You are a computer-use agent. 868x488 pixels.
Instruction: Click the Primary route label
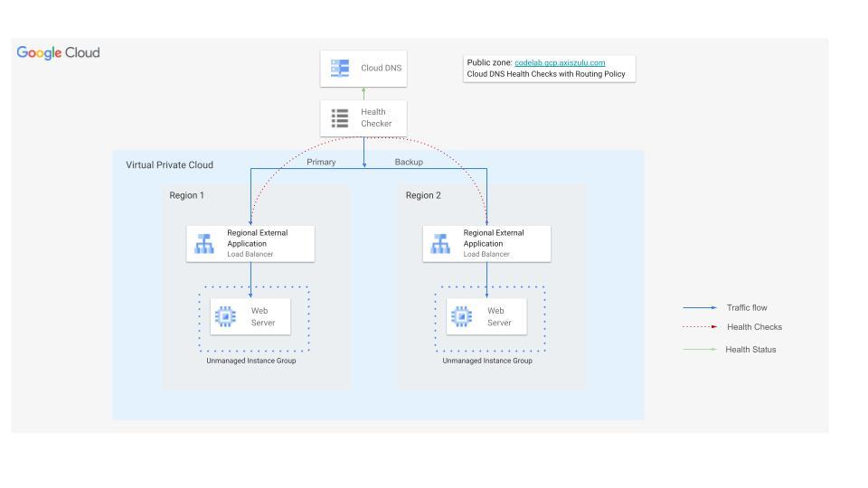321,162
